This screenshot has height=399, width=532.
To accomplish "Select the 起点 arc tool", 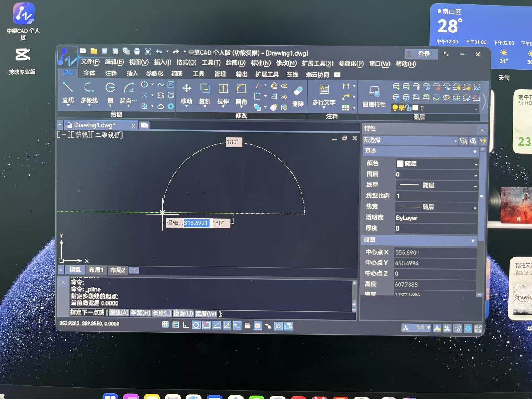I will pyautogui.click(x=128, y=92).
